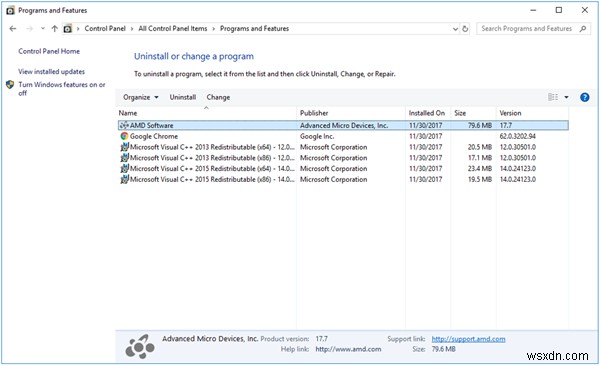Select Visual C++ 2013 Redistributable (x64) row

343,147
